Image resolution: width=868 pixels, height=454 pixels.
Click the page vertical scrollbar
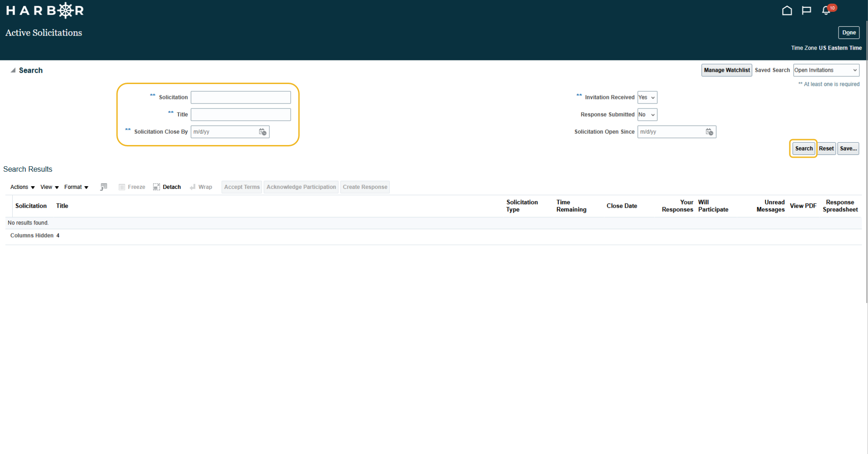click(866, 161)
